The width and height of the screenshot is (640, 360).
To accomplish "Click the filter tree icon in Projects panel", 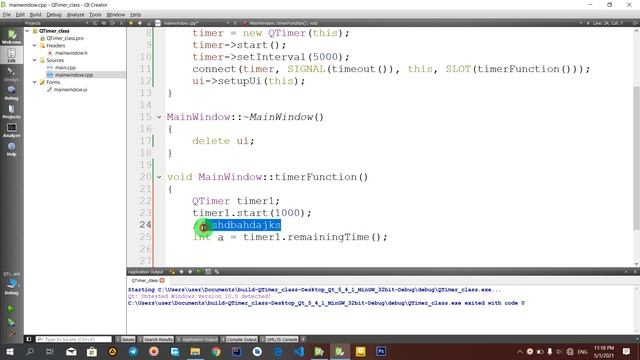I will coord(95,23).
